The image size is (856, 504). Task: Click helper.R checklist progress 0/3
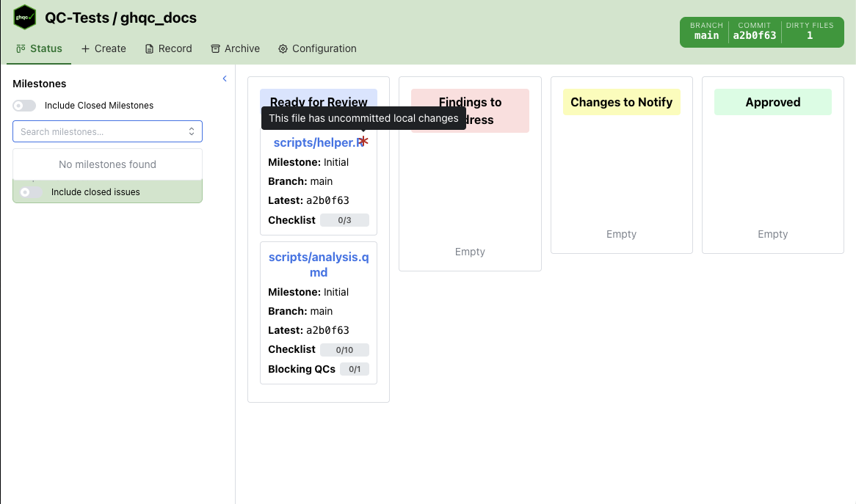click(344, 220)
